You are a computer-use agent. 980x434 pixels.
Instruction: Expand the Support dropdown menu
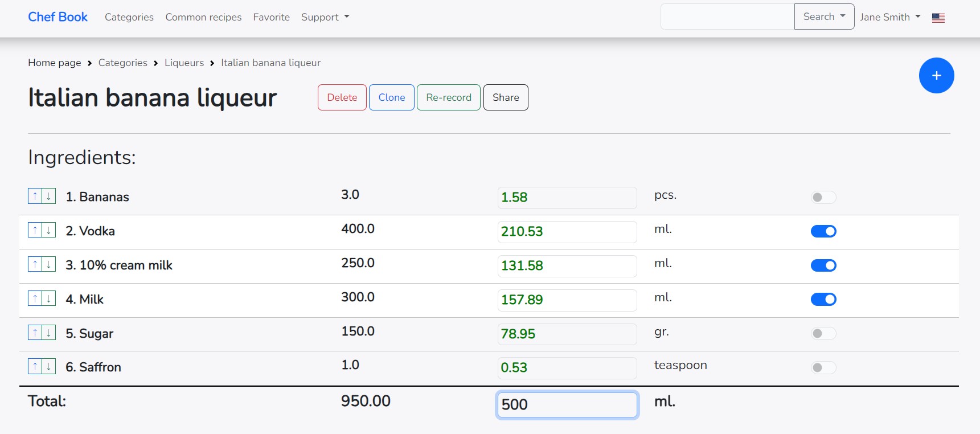pyautogui.click(x=325, y=17)
